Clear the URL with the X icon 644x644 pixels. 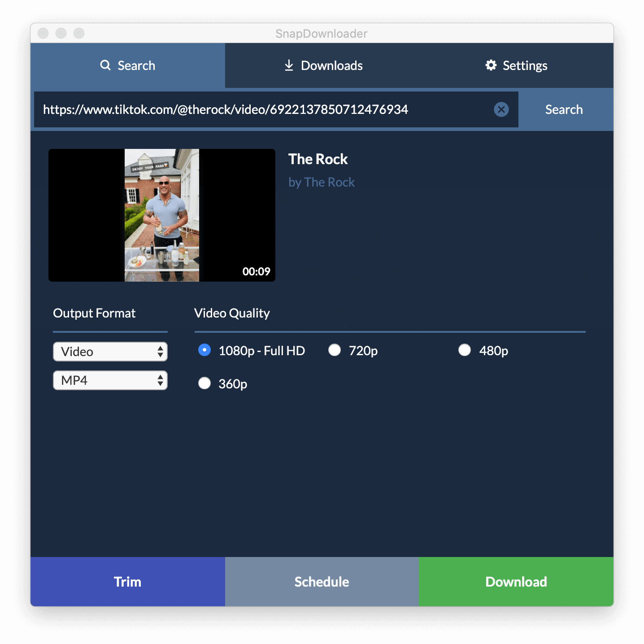(x=501, y=109)
